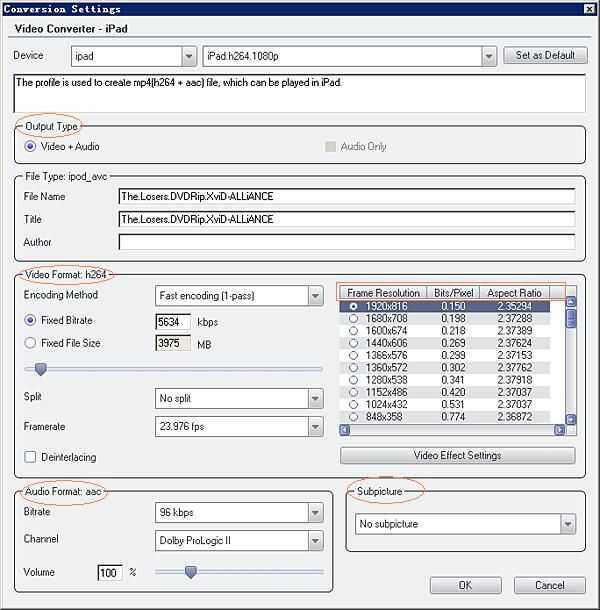Open the iPad.h264.1080p profile dropdown
Viewport: 600px width, 610px height.
pos(349,56)
